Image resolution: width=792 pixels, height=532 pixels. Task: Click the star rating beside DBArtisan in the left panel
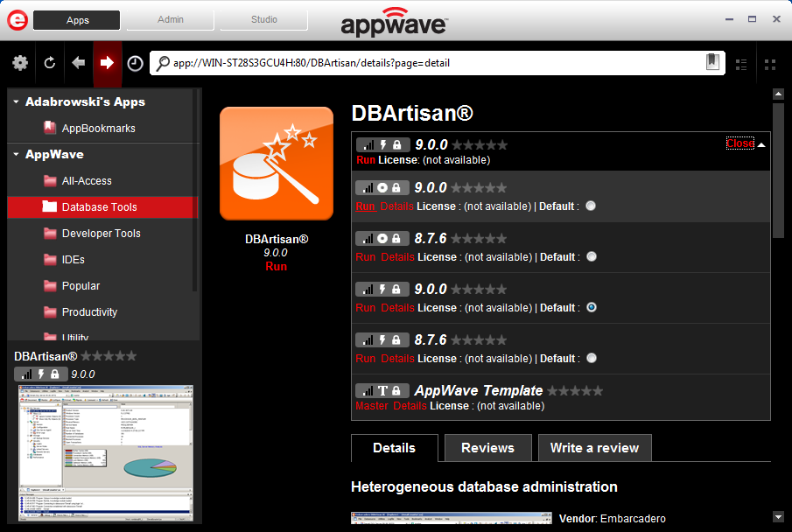coord(109,355)
